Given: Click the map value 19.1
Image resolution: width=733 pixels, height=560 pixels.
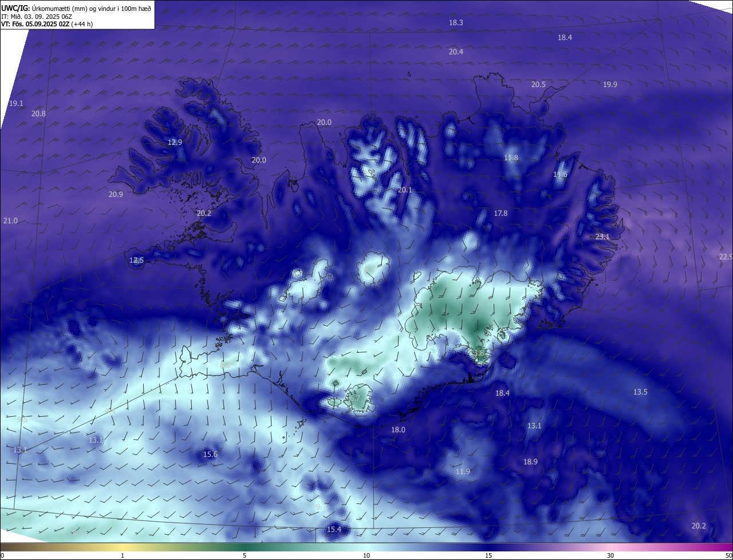Looking at the screenshot, I should click(x=16, y=103).
